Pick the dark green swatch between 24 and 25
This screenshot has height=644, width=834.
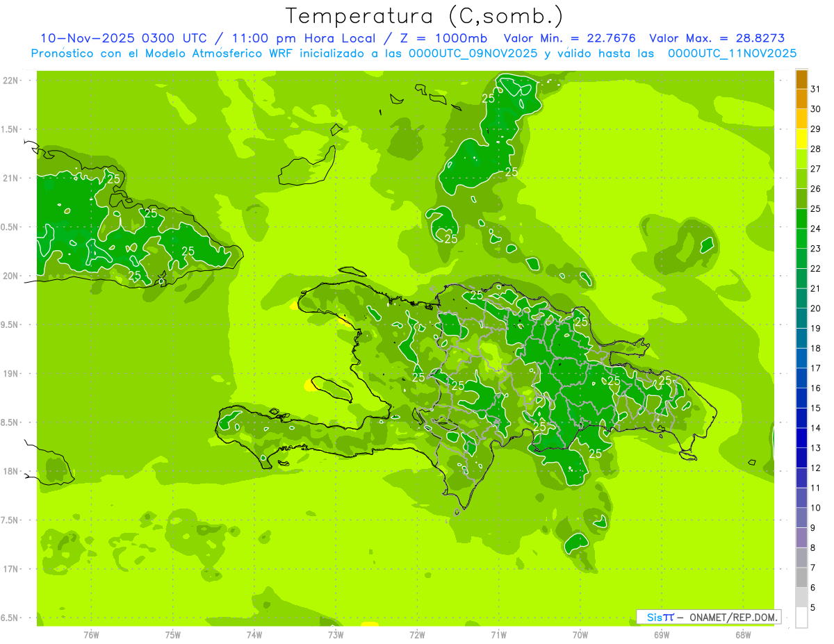[x=801, y=219]
